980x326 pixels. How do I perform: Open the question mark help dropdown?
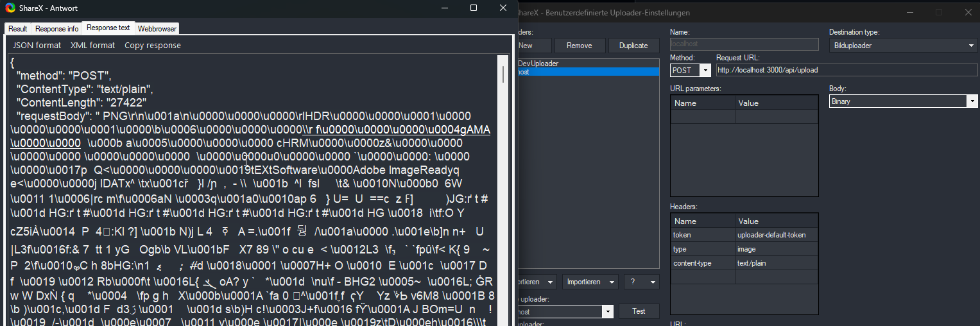coord(642,282)
